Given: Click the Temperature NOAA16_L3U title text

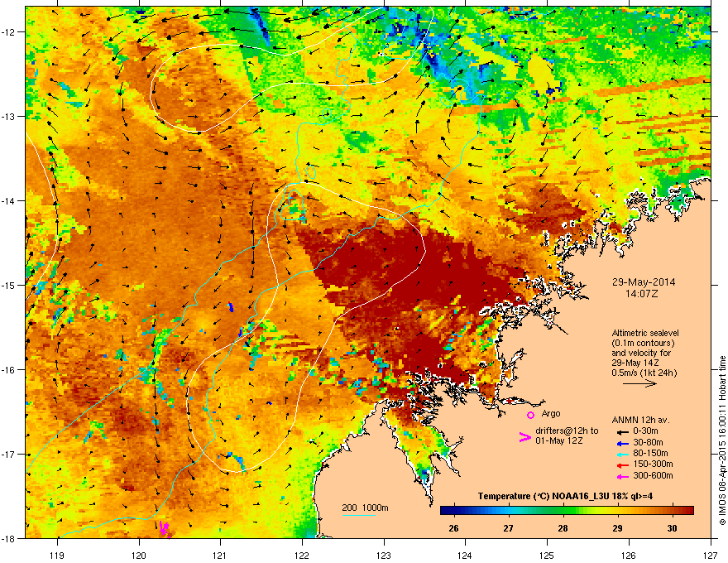Looking at the screenshot, I should pos(566,497).
